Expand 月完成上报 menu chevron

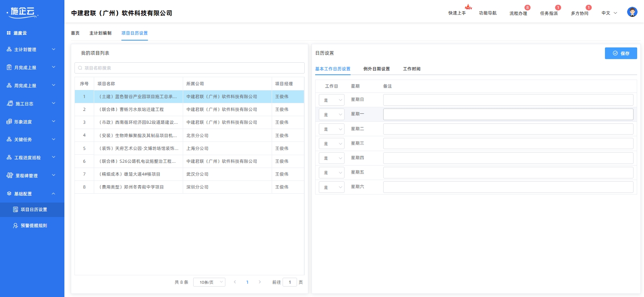pos(54,67)
